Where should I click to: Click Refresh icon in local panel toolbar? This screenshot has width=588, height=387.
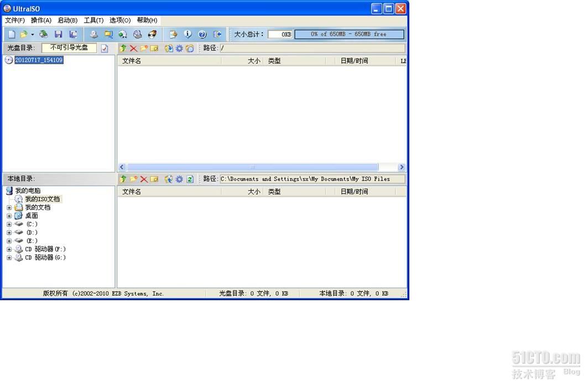tap(190, 179)
